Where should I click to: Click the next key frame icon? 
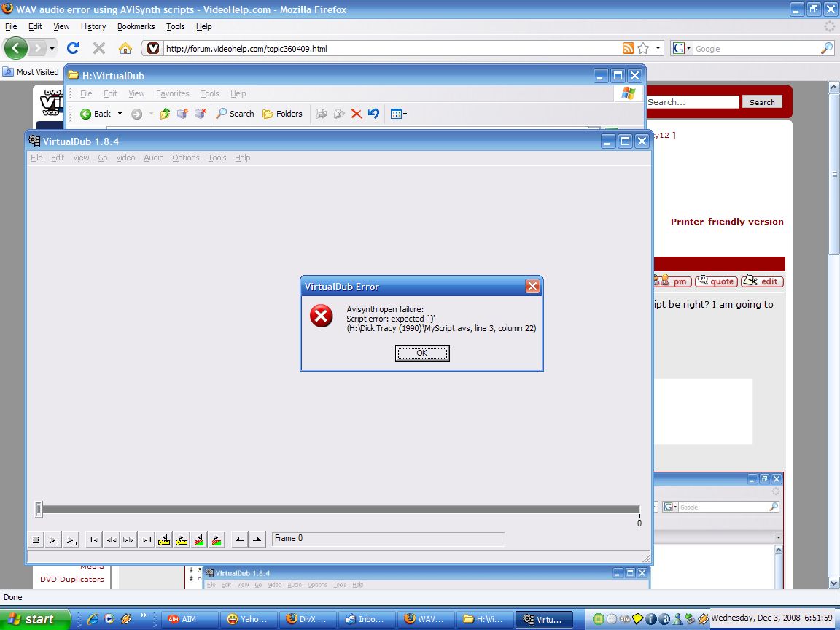pyautogui.click(x=182, y=540)
